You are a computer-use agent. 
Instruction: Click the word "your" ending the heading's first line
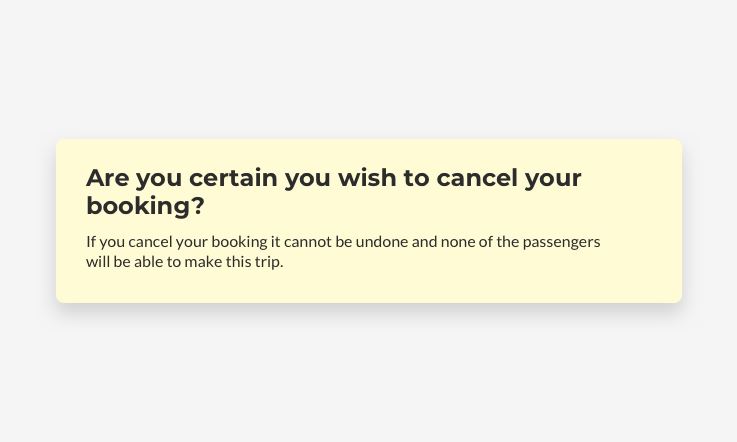coord(553,178)
